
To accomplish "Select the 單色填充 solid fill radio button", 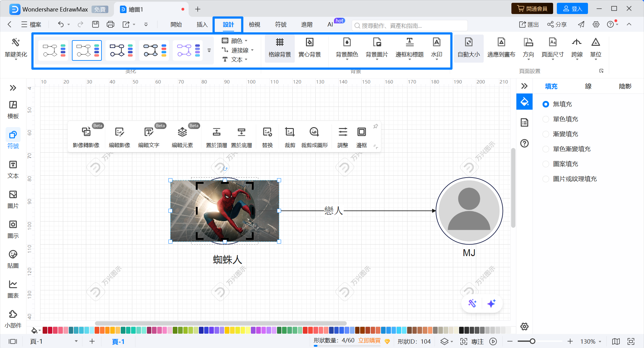I will [546, 119].
